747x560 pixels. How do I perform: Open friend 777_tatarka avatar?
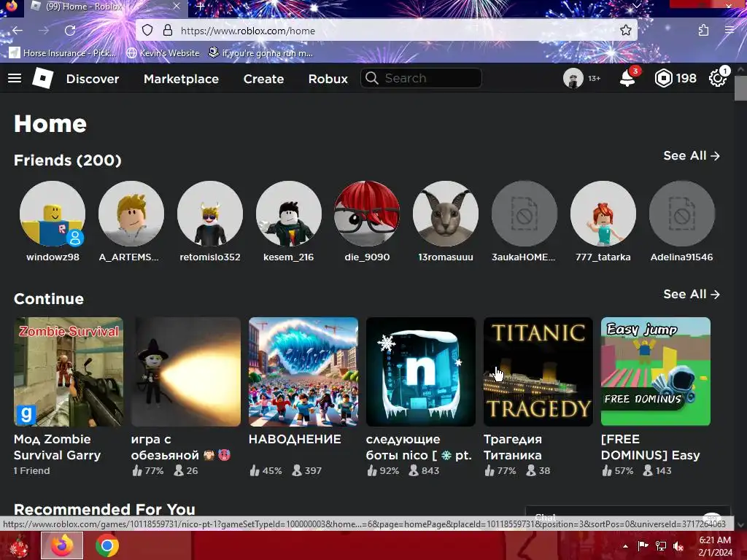(x=603, y=214)
